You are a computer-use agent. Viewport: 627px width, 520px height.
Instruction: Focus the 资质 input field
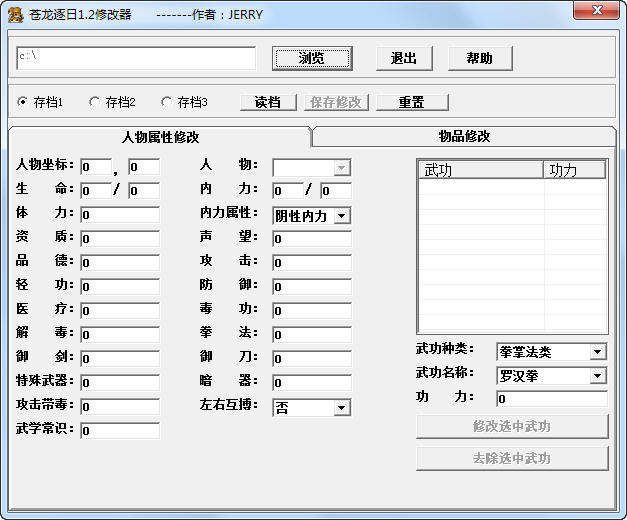pyautogui.click(x=120, y=239)
